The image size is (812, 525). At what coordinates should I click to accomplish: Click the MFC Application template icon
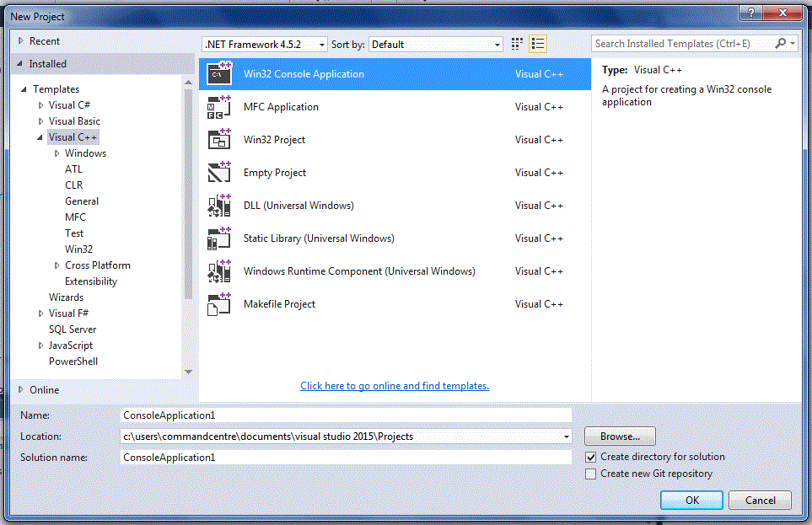pos(218,107)
